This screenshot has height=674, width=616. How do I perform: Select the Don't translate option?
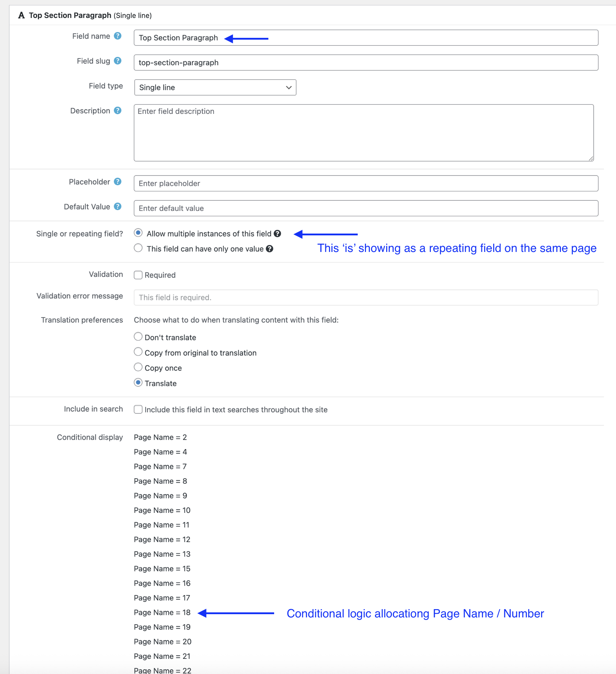138,337
